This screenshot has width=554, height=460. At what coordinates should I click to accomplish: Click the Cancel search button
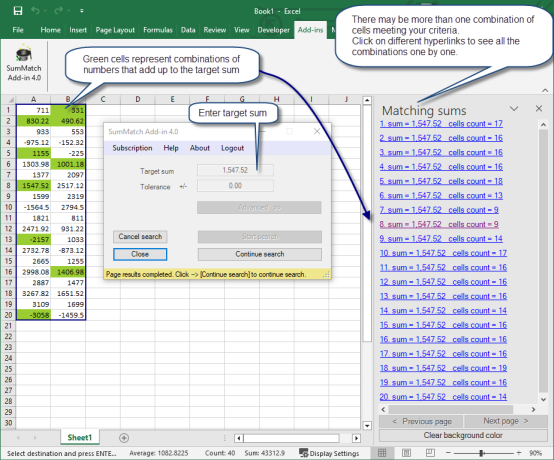point(140,236)
